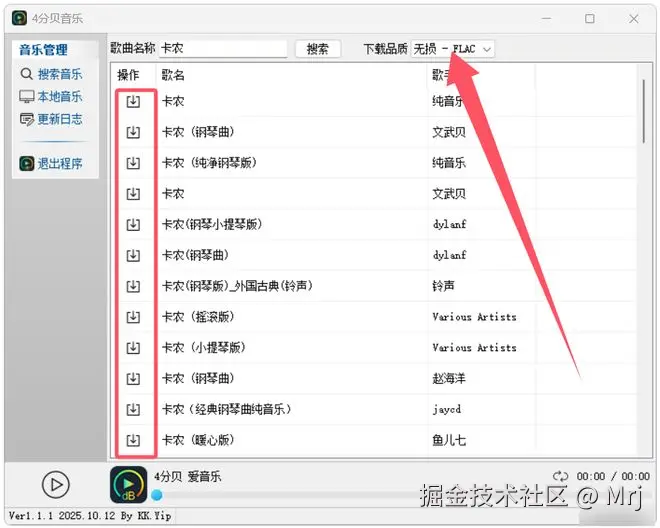Download 卡农 (小提琴版) by Various Artists
Image resolution: width=660 pixels, height=528 pixels.
[133, 348]
